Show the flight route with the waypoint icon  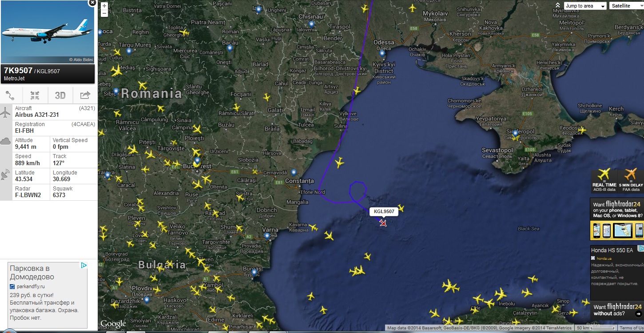[10, 95]
